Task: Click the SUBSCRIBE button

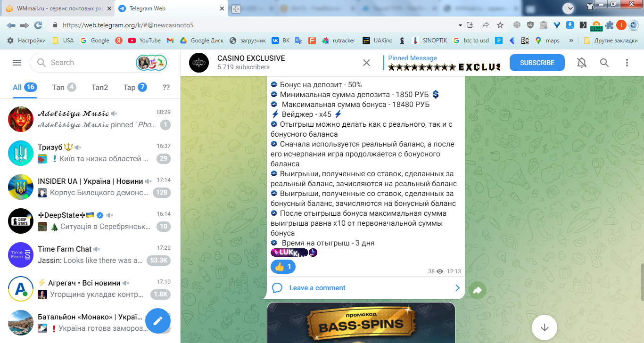Action: click(x=537, y=63)
